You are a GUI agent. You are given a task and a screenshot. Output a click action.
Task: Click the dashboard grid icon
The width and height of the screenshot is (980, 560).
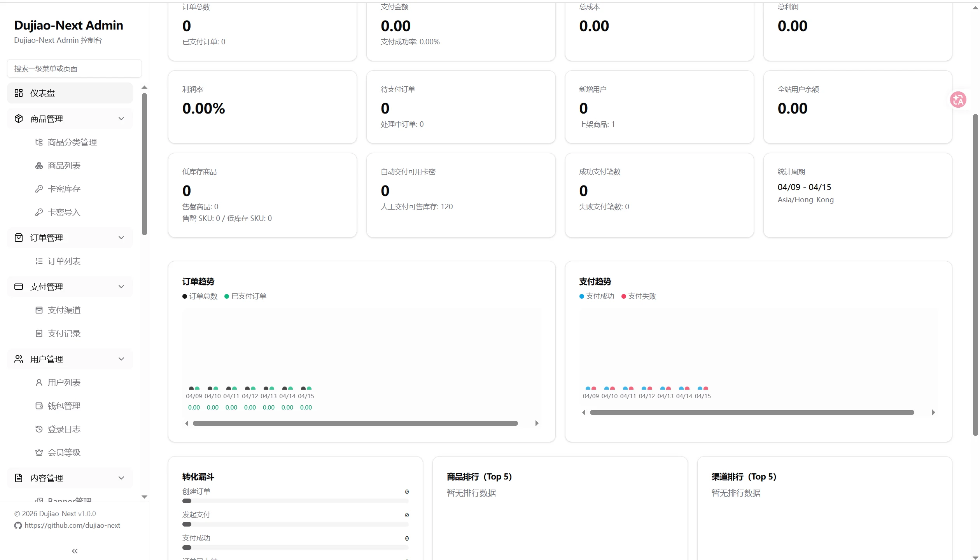point(19,93)
